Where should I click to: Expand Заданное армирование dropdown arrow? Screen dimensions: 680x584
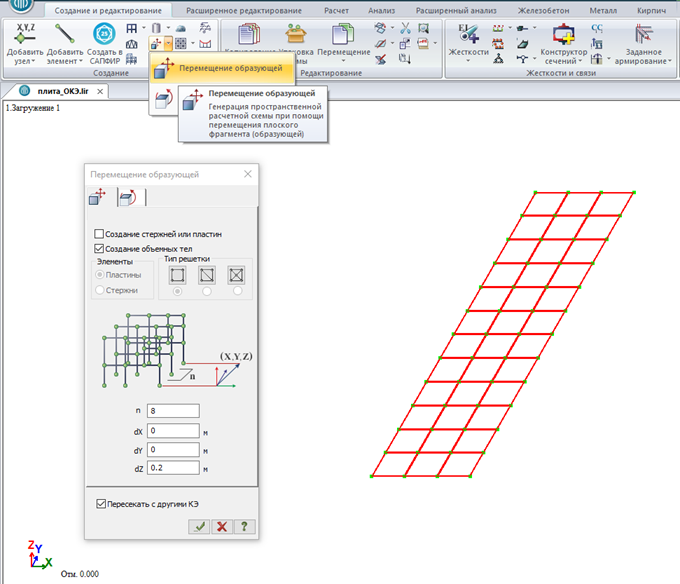669,61
